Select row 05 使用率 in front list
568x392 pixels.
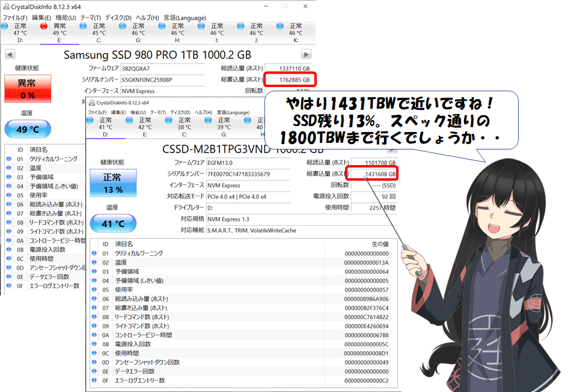(240, 289)
